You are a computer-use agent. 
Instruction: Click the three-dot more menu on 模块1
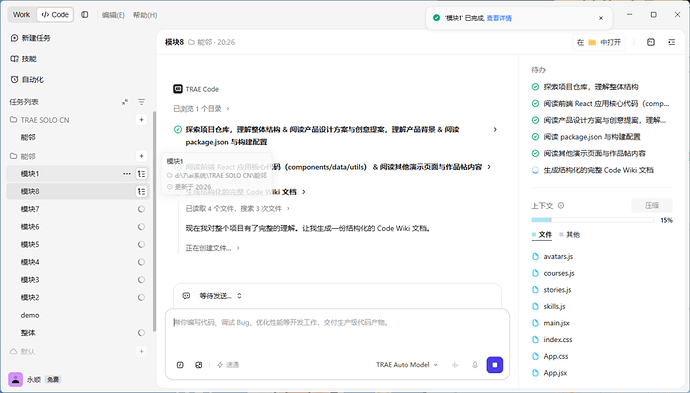coord(127,174)
